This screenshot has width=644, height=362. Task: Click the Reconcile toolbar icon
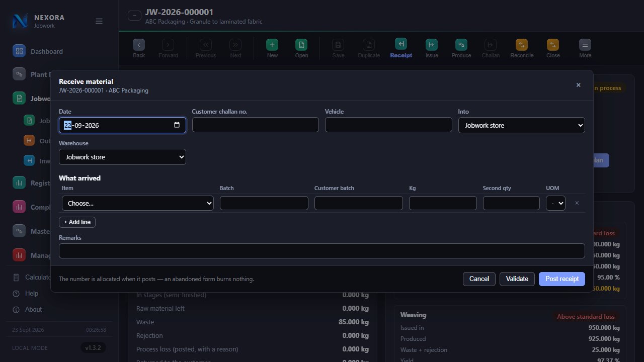tap(522, 44)
